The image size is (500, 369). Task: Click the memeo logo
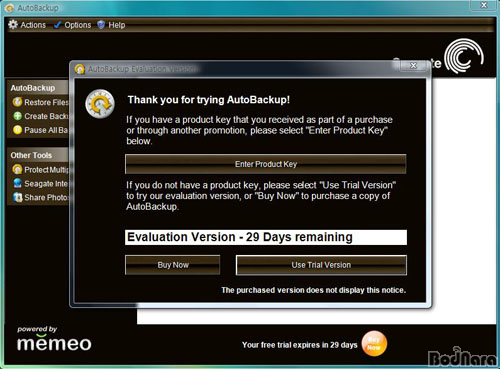(x=54, y=343)
